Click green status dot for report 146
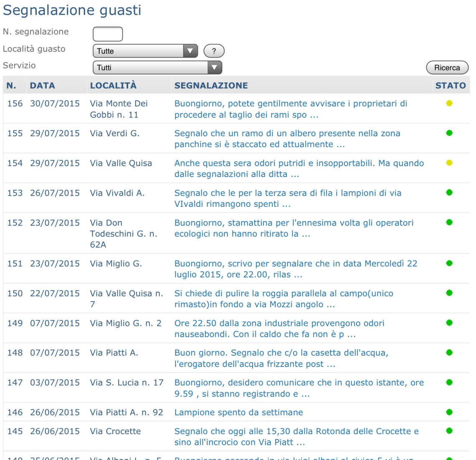This screenshot has width=476, height=460. click(449, 412)
